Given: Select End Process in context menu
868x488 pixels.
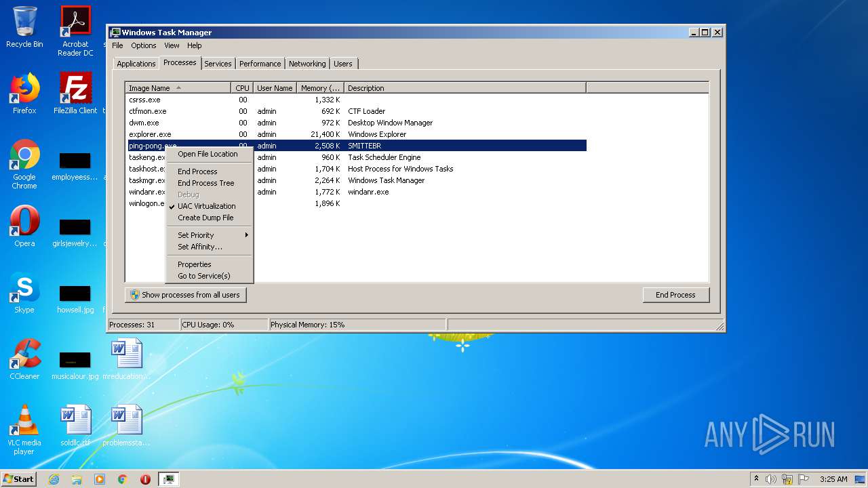Looking at the screenshot, I should [x=210, y=171].
